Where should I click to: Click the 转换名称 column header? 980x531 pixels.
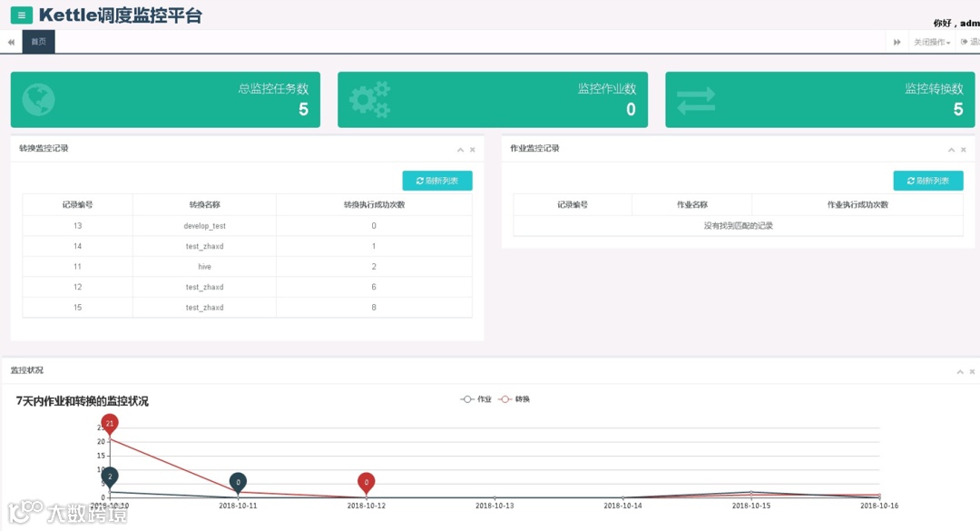pos(204,204)
